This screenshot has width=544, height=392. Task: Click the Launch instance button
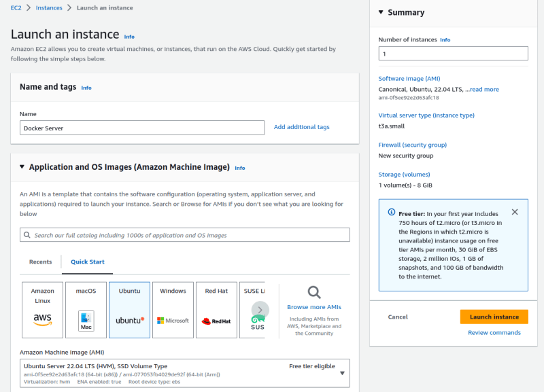coord(494,317)
